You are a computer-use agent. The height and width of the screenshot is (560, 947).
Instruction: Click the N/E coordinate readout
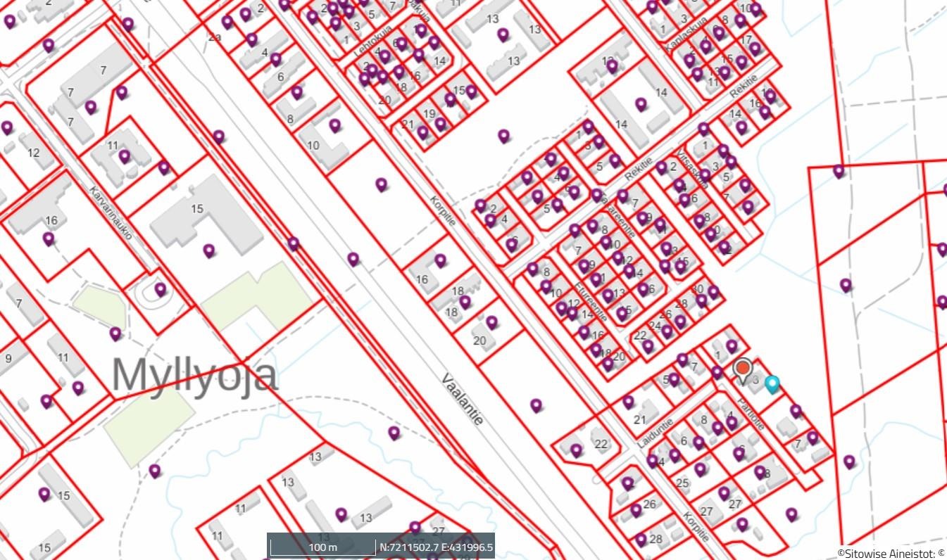[436, 547]
